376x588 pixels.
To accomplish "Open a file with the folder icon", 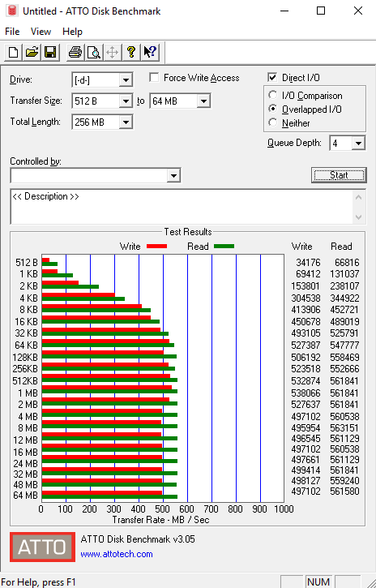I will coord(32,52).
